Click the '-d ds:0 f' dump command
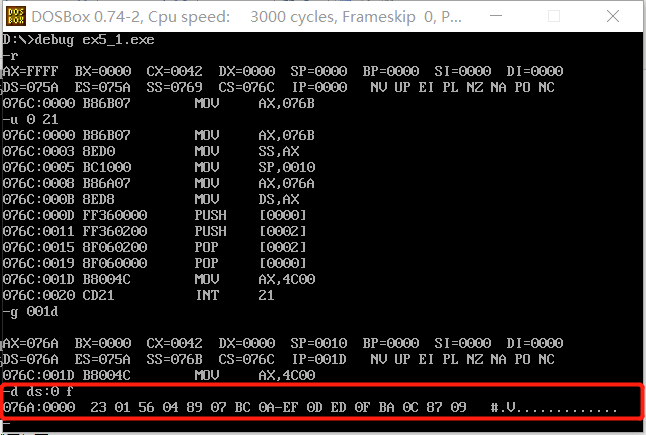Screen dimensions: 646x435 tap(38, 391)
